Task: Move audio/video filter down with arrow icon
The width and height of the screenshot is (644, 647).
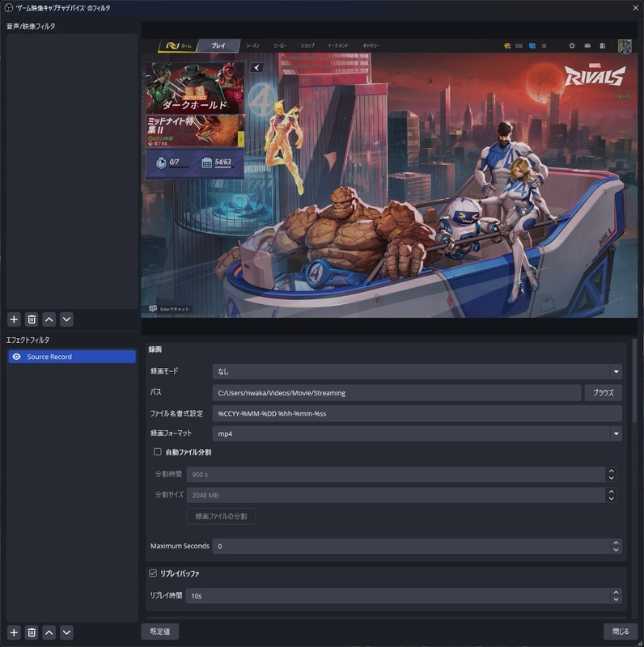Action: [x=66, y=319]
